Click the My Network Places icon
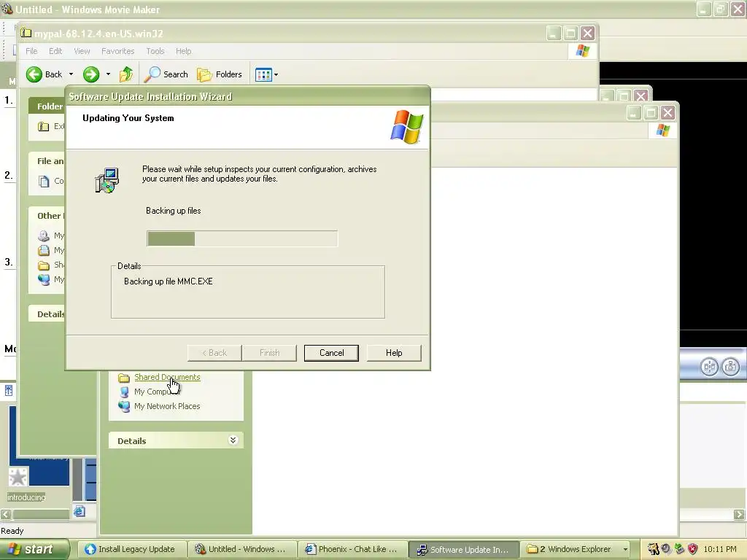Viewport: 747px width, 560px height. click(124, 406)
